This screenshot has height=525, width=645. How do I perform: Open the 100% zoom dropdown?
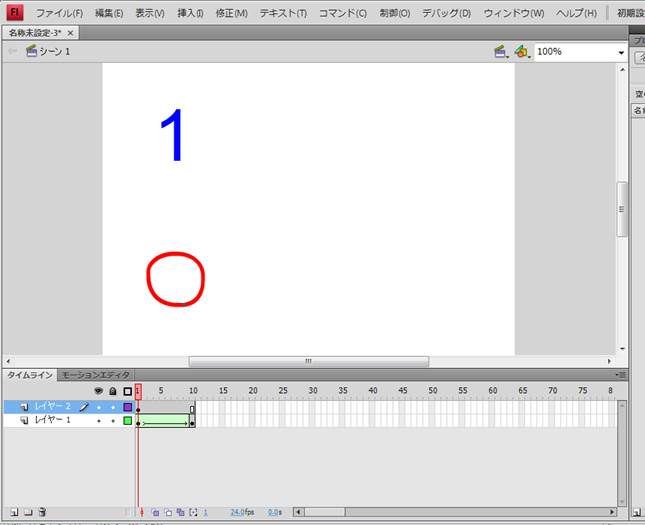pos(620,52)
